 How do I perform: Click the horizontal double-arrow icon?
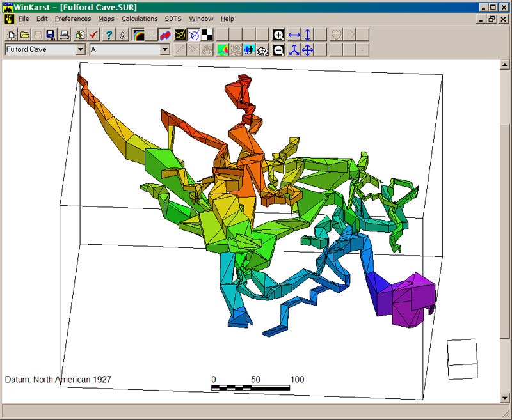pos(294,35)
